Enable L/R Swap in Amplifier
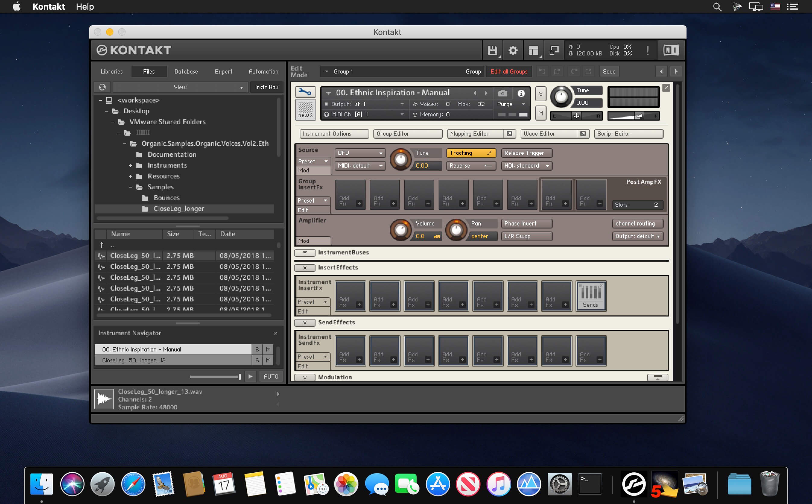Viewport: 812px width, 504px height. pos(526,236)
